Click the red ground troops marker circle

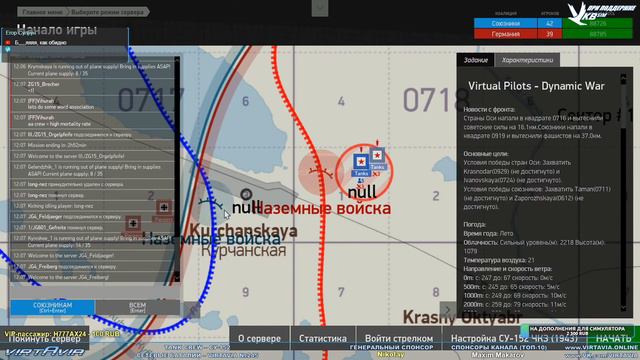tap(320, 172)
